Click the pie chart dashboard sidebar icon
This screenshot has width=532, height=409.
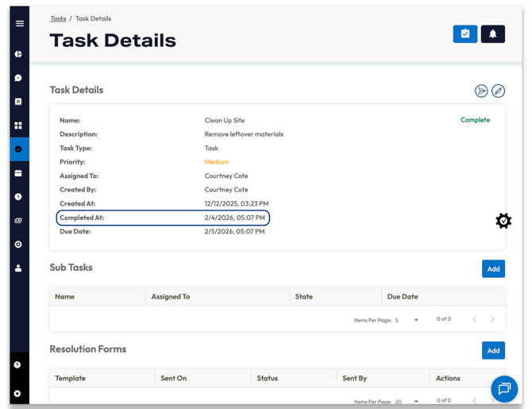[18, 54]
